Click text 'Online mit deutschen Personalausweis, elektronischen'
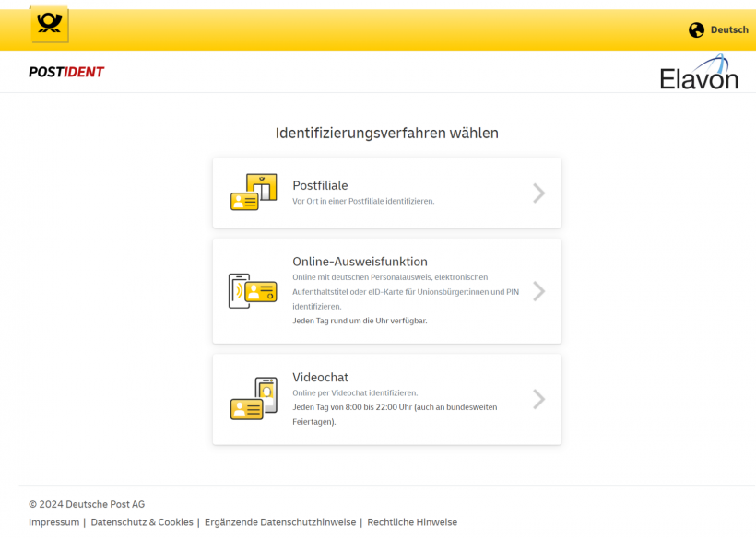 coord(390,277)
